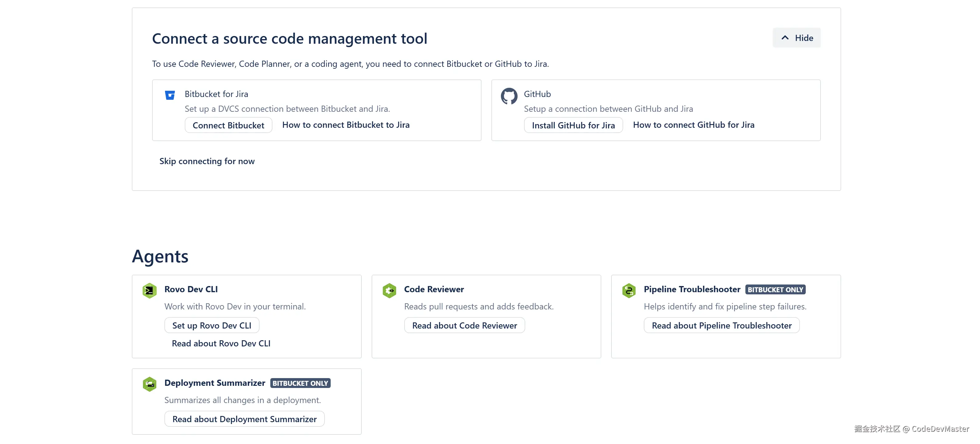The image size is (980, 444).
Task: Click the GitHub octocat logo icon
Action: pos(509,96)
